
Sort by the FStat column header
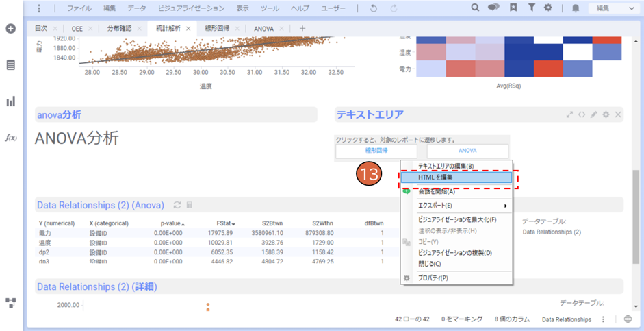(x=226, y=223)
